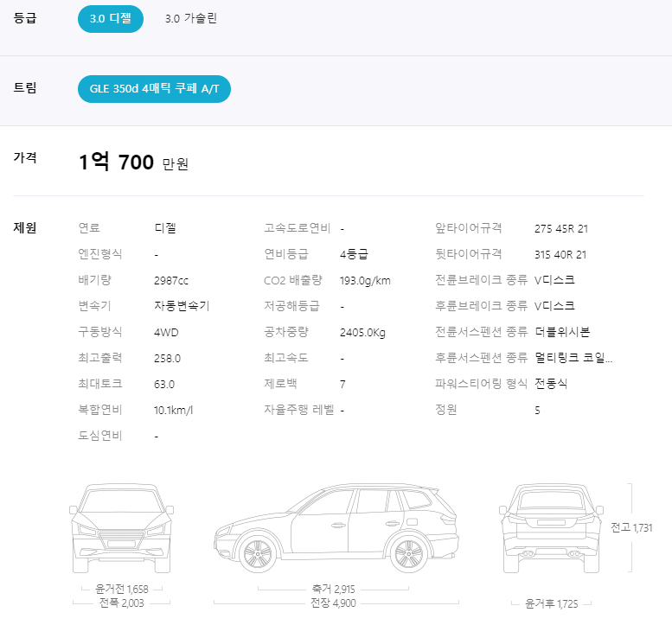Click the 최고속도 spec label

286,358
